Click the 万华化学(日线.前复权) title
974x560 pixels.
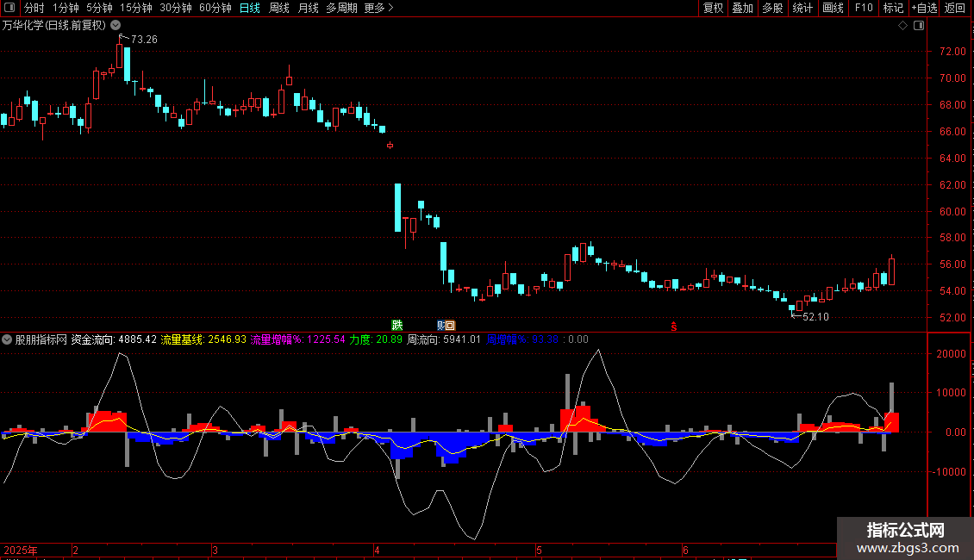click(x=54, y=26)
